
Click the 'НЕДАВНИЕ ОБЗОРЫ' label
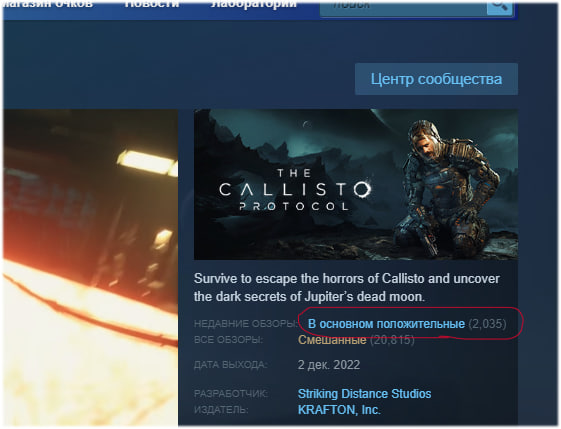tap(246, 324)
